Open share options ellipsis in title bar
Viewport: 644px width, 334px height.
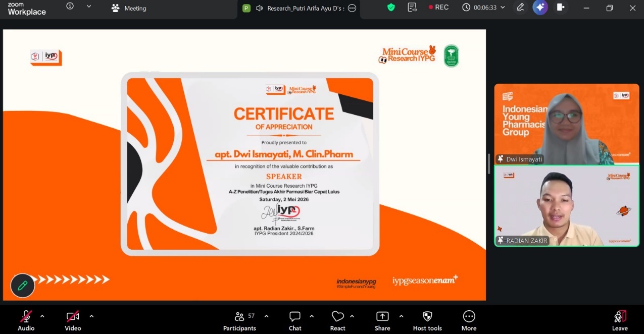352,8
